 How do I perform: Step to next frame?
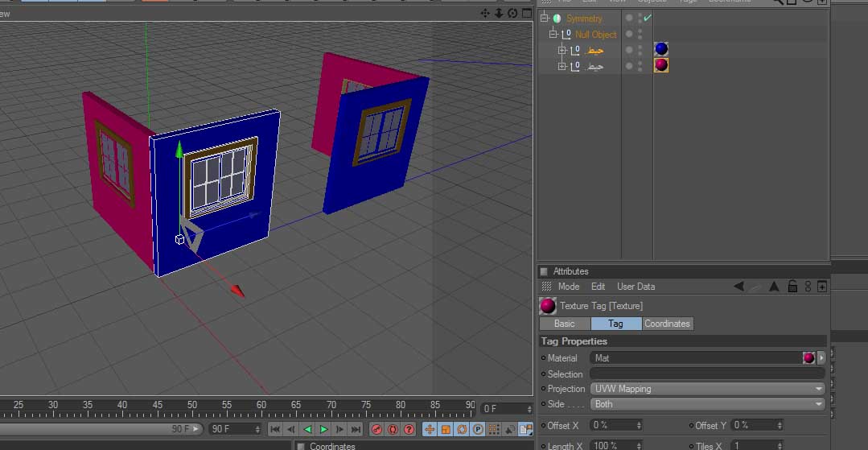click(340, 430)
